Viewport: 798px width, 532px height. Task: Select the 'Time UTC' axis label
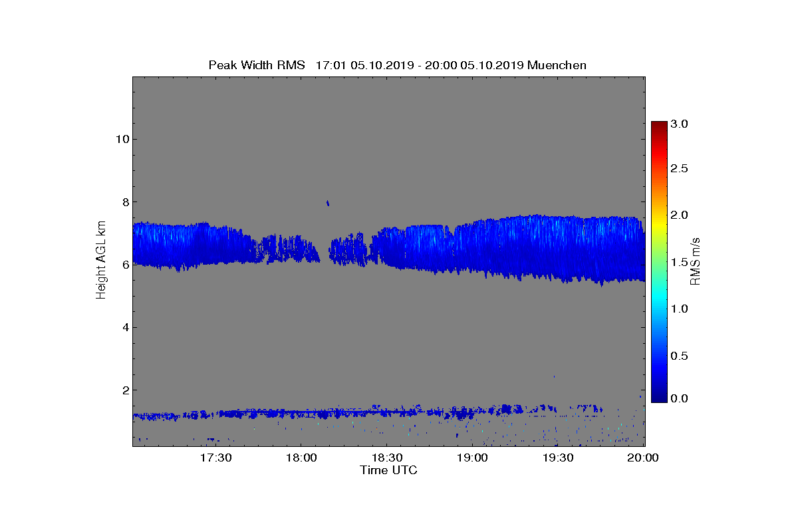coord(389,471)
